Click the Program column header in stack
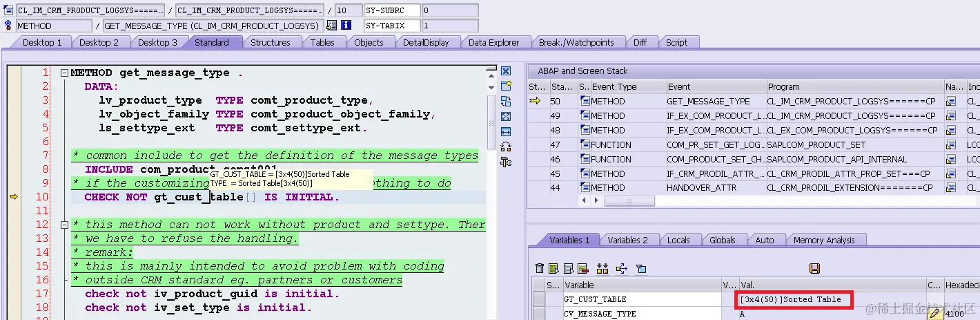980x320 pixels. pos(855,86)
